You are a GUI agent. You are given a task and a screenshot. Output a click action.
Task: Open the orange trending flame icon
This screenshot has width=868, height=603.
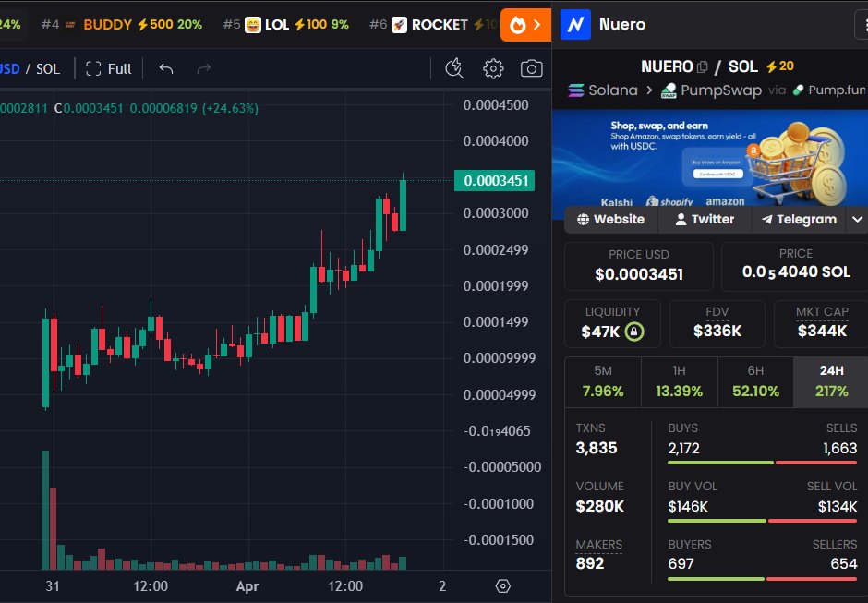click(518, 24)
